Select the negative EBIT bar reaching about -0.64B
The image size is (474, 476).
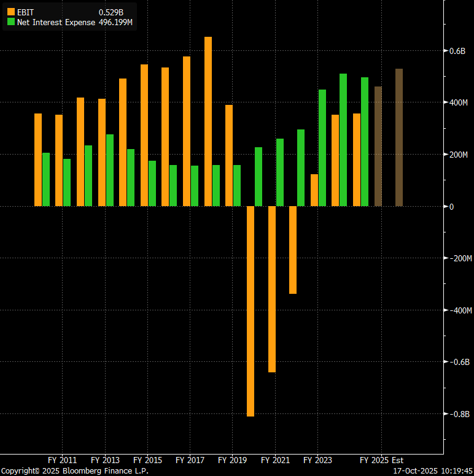pyautogui.click(x=272, y=289)
